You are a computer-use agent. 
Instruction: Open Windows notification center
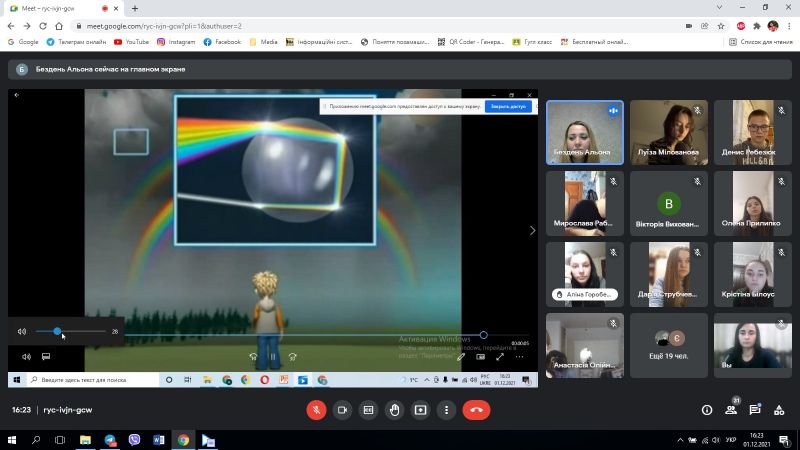coord(784,440)
